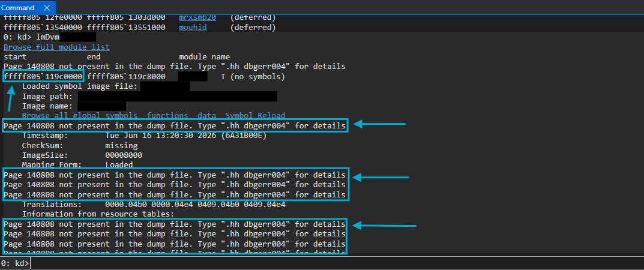Click the 'start' column header text

(15, 56)
